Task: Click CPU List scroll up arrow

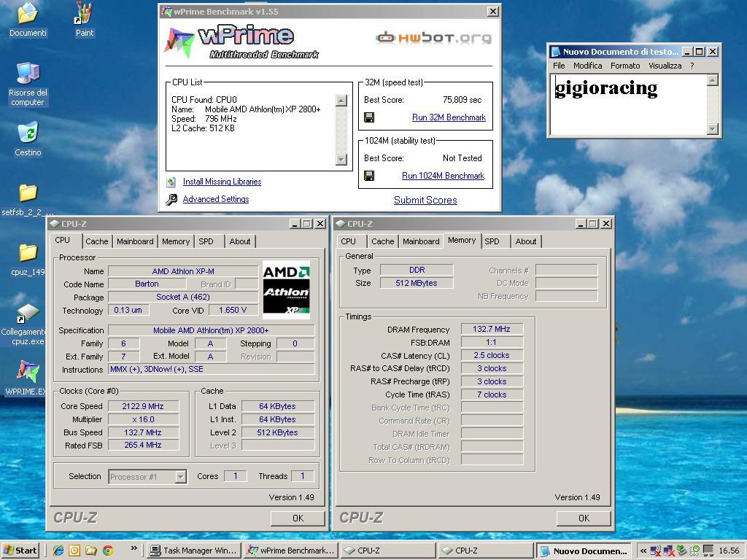Action: [341, 101]
